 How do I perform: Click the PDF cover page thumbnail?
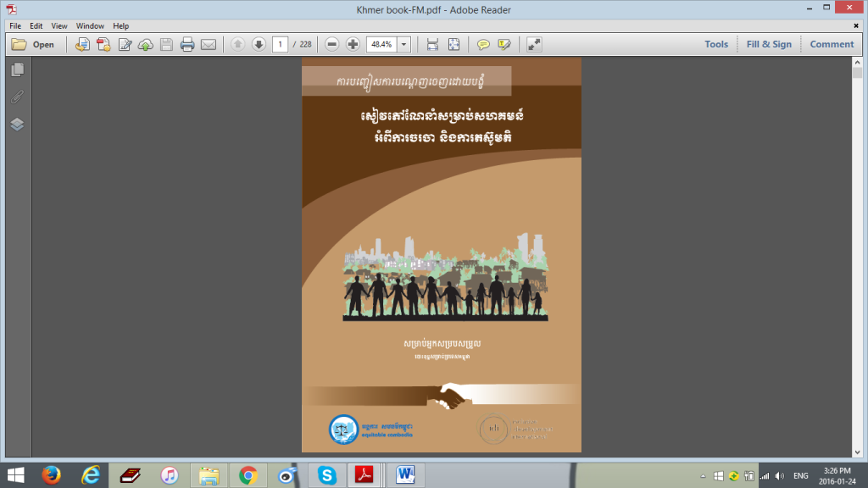441,254
